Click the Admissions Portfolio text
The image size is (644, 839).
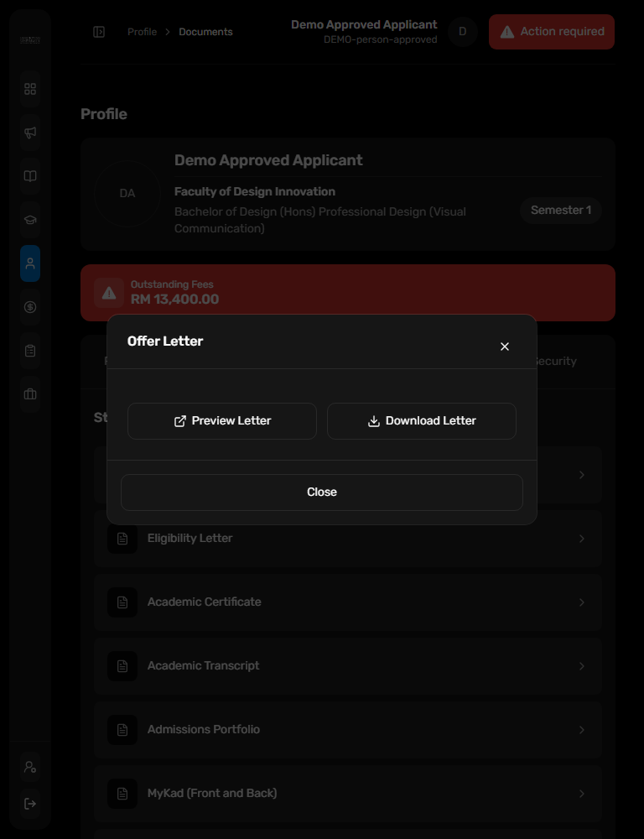[204, 729]
